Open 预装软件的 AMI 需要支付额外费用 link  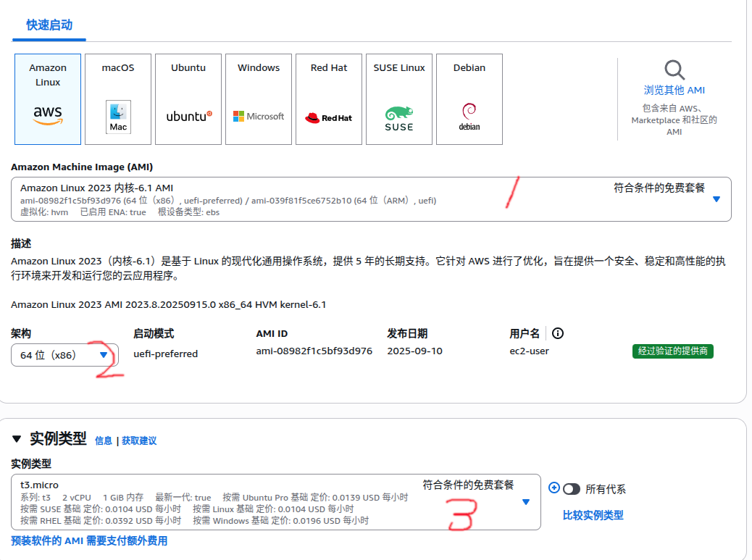pyautogui.click(x=89, y=541)
